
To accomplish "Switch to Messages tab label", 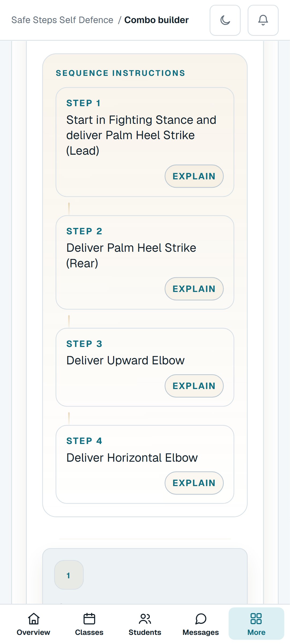I will click(x=201, y=632).
